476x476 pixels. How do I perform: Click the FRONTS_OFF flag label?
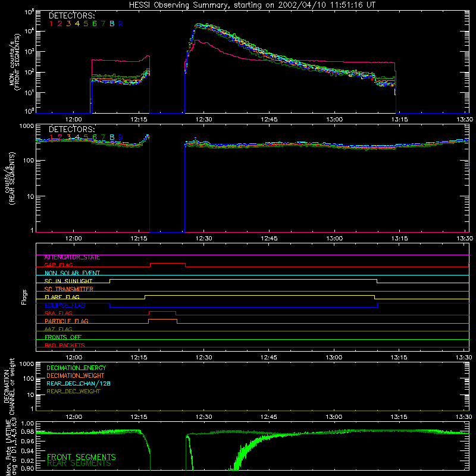[63, 337]
